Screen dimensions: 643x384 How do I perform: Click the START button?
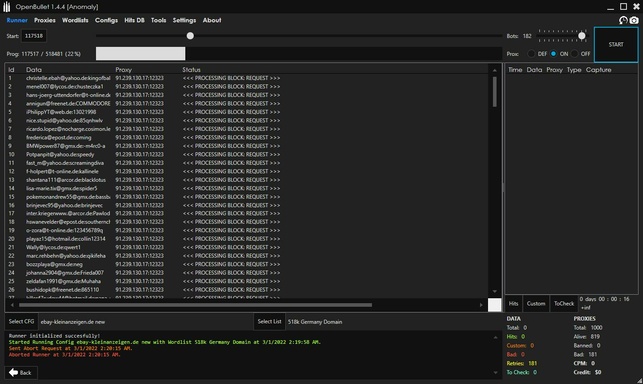tap(616, 45)
